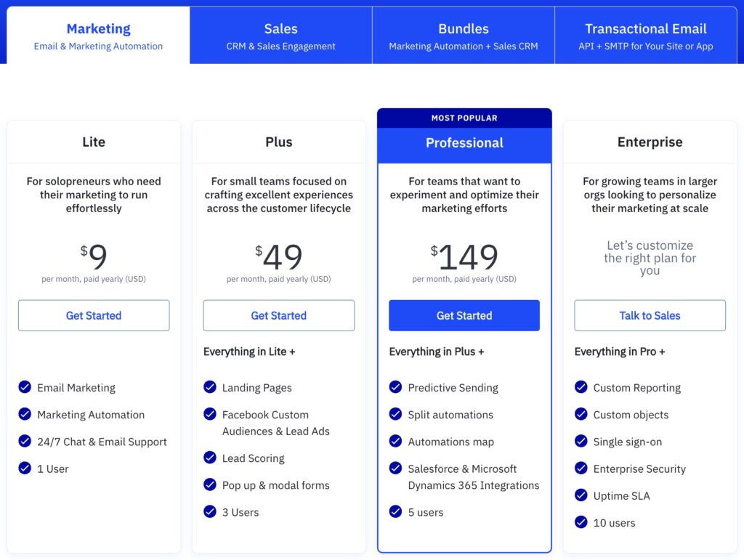Viewport: 744px width, 560px height.
Task: Click the checkmark icon beside Lead Scoring
Action: coord(210,458)
